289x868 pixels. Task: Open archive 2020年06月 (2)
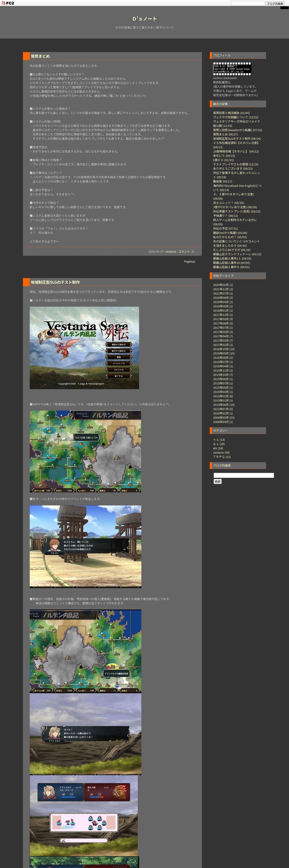pyautogui.click(x=223, y=298)
